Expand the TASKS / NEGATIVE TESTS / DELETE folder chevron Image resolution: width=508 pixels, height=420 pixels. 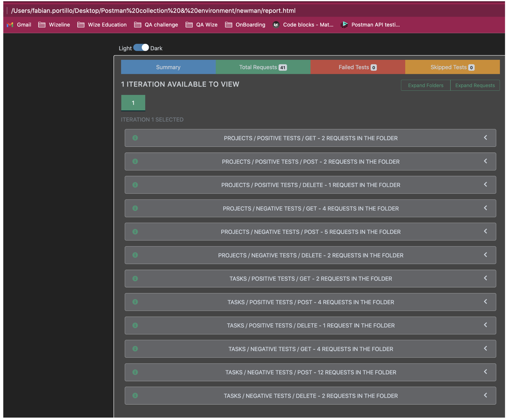point(485,395)
